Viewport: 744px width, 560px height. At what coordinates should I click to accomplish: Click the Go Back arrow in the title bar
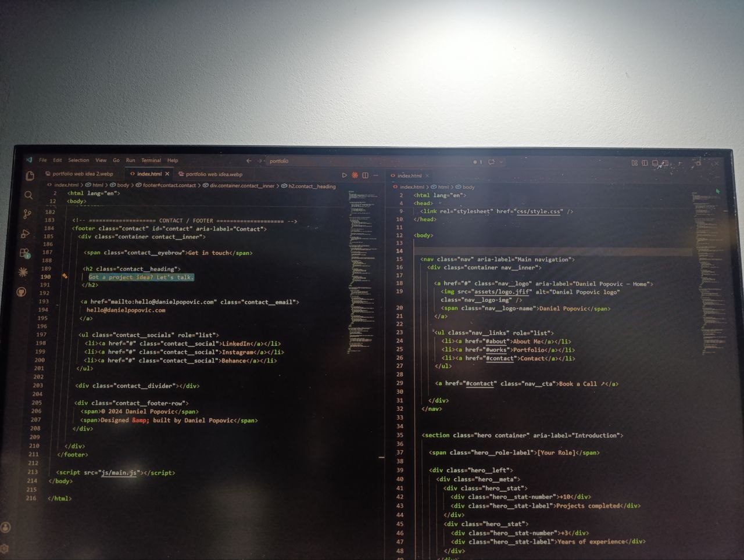pos(249,161)
